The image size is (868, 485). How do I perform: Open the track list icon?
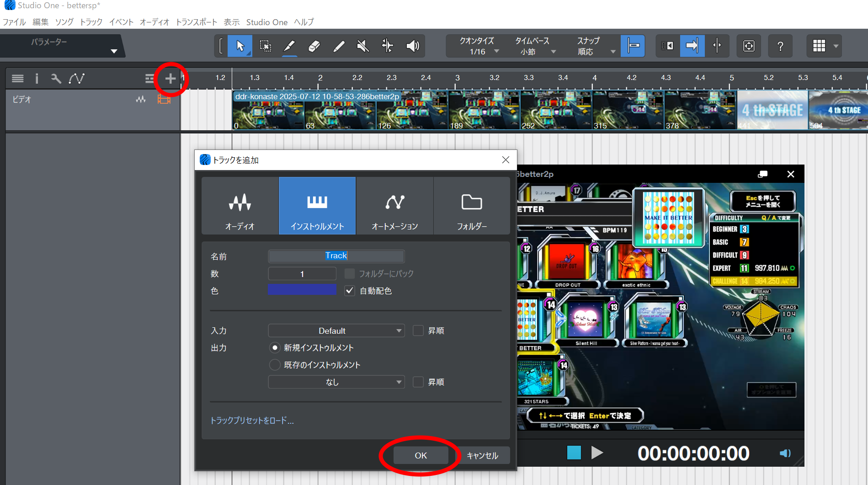[x=18, y=79]
